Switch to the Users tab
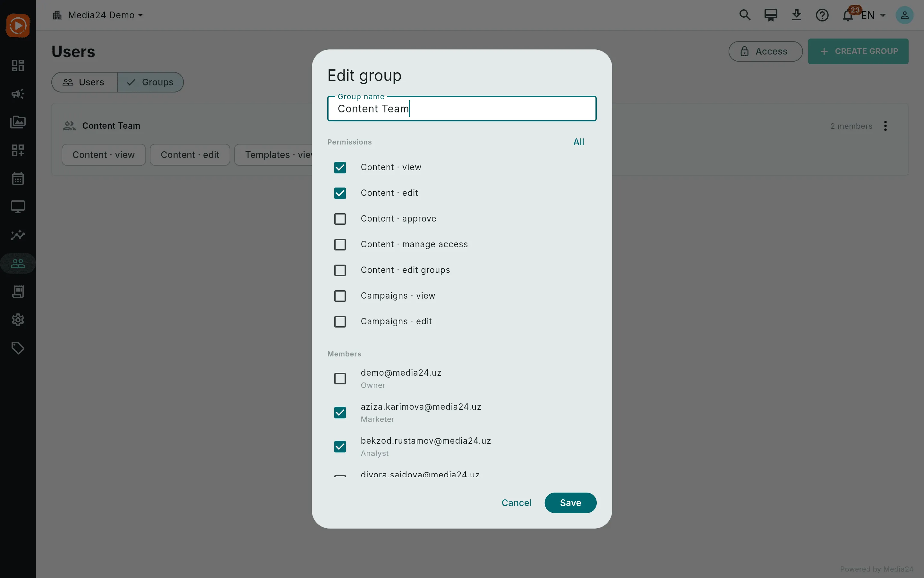This screenshot has height=578, width=924. (x=84, y=82)
